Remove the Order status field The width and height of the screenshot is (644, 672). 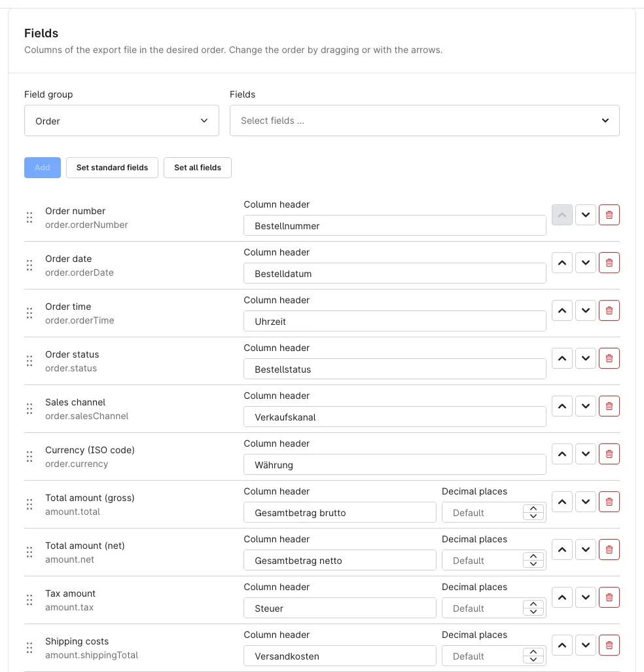coord(609,358)
